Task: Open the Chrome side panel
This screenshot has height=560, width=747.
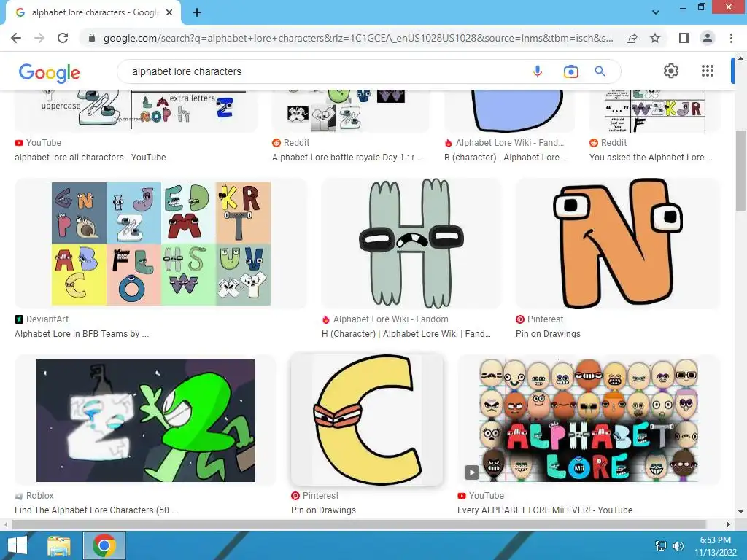Action: click(x=684, y=38)
